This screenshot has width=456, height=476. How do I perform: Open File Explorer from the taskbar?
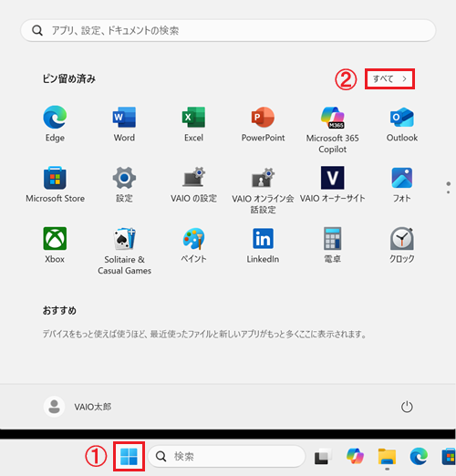(x=387, y=456)
